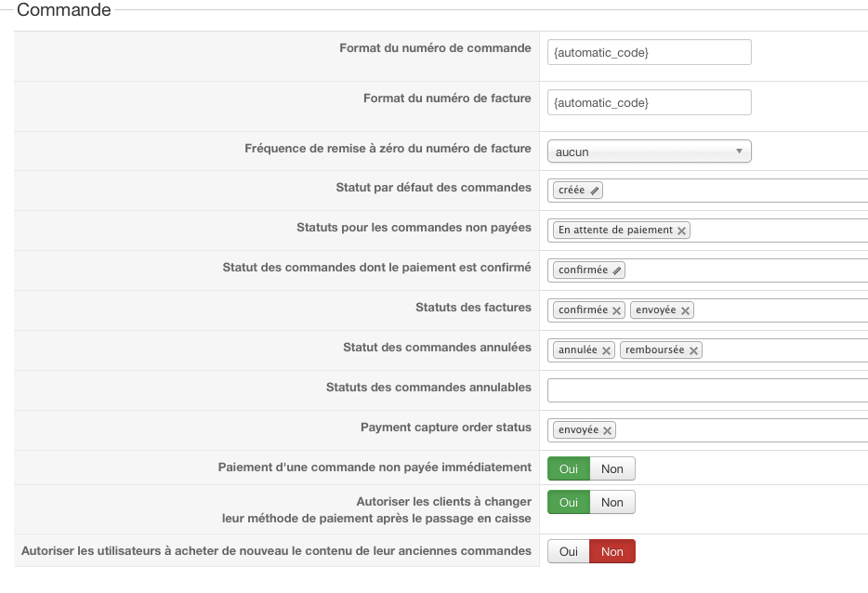This screenshot has height=593, width=868.
Task: Click pencil icon on créée tag
Action: point(595,191)
